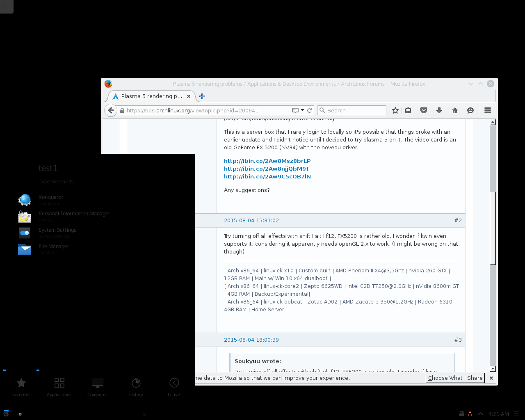Open post timestamp 2015-08-04 18:00:39

tap(251, 340)
